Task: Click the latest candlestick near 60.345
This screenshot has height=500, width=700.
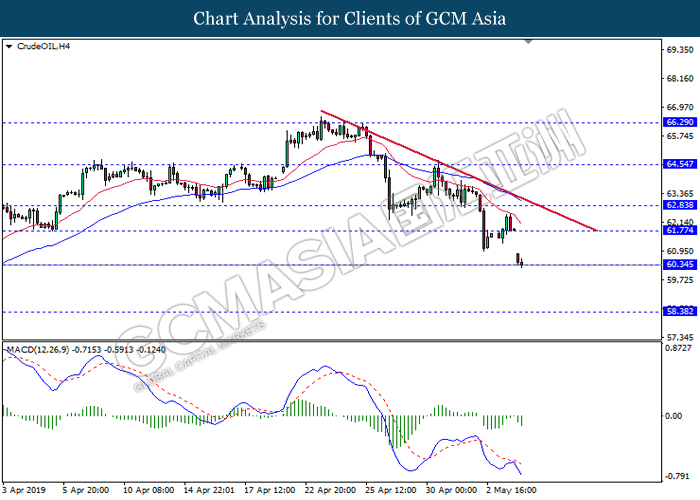Action: pos(521,263)
